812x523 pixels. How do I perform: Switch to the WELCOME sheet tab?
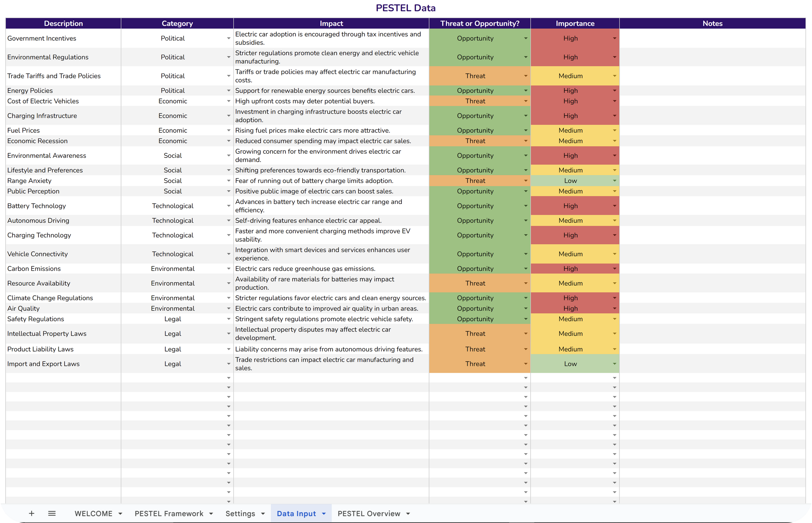coord(93,514)
